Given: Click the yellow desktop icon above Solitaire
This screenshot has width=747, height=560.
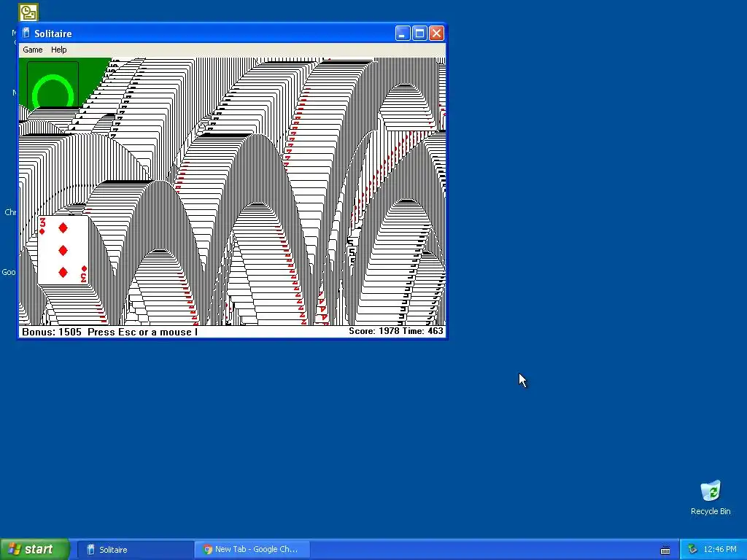Looking at the screenshot, I should pos(28,12).
